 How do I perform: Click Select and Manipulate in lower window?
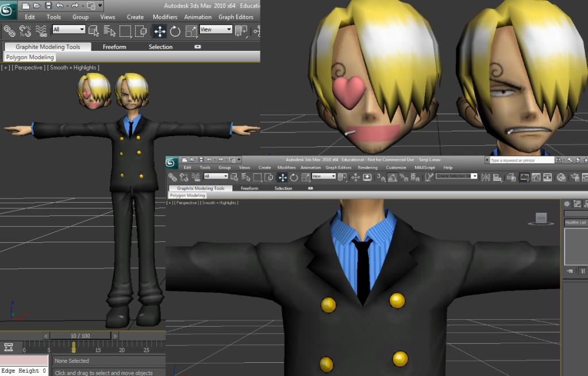click(x=367, y=177)
